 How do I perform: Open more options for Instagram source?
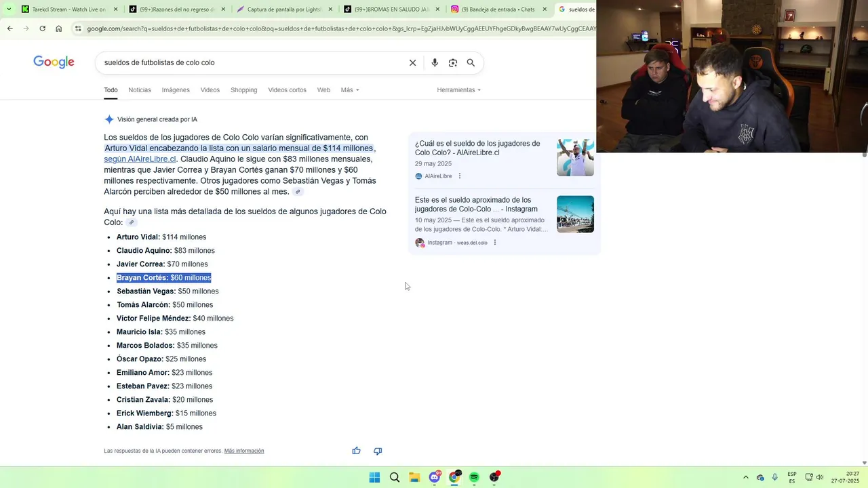pos(494,243)
